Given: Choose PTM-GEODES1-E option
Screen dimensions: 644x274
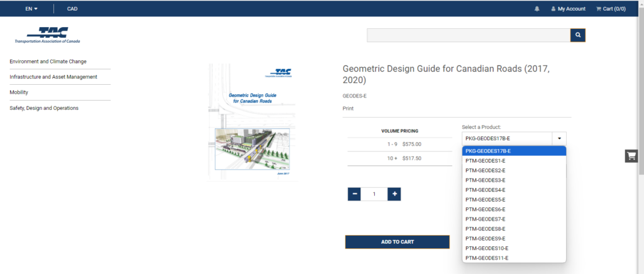Looking at the screenshot, I should 514,161.
